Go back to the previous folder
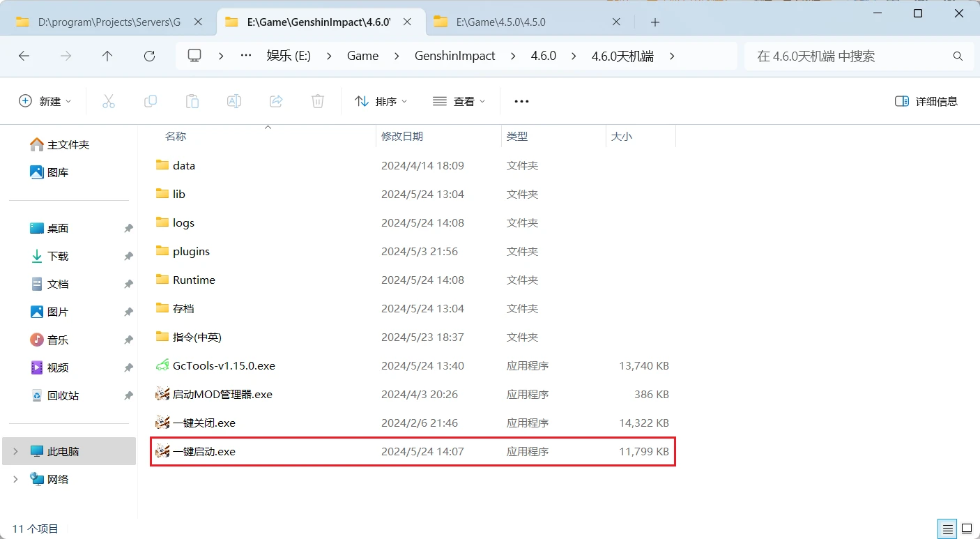 coord(24,56)
